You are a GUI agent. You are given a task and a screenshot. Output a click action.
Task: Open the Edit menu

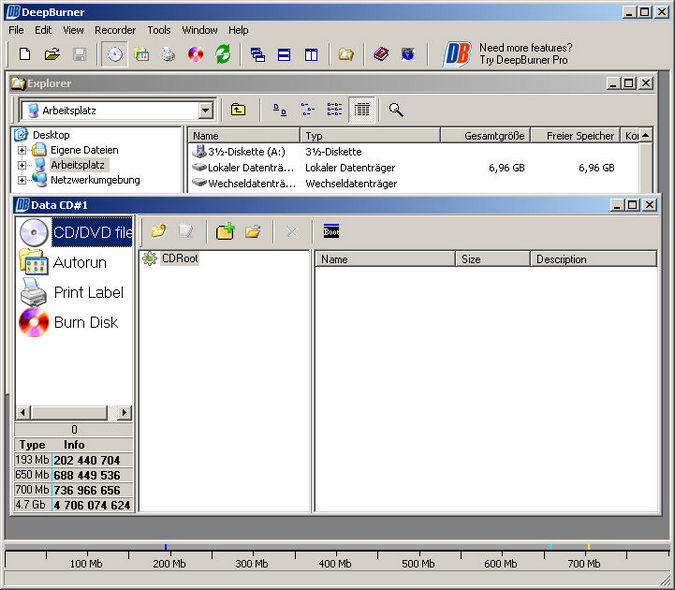pyautogui.click(x=43, y=30)
